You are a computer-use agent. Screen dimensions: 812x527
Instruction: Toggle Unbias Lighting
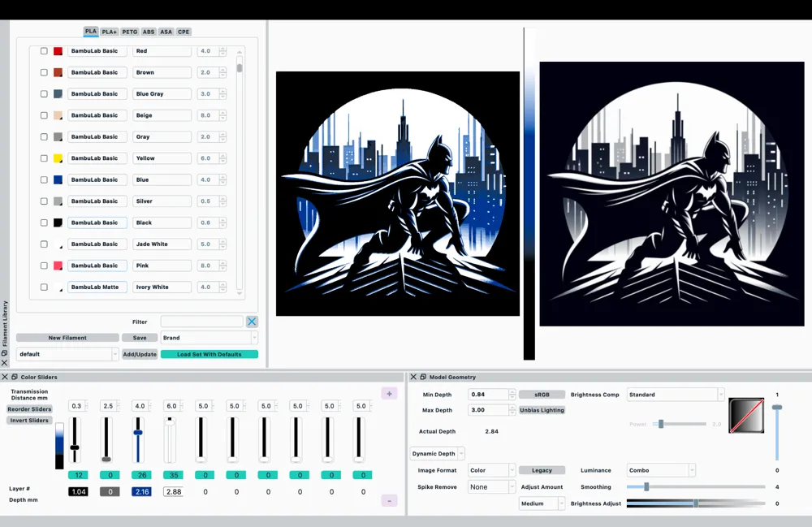[x=542, y=410]
